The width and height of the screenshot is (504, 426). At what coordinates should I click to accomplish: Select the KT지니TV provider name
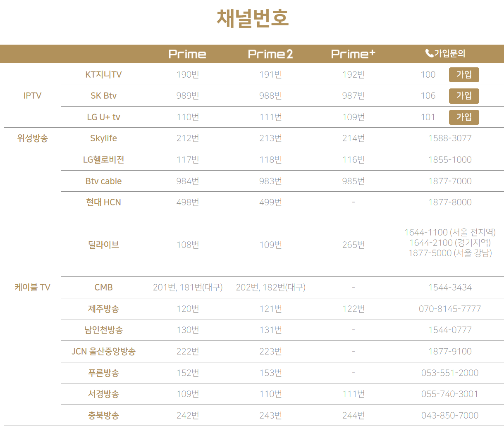click(x=103, y=75)
